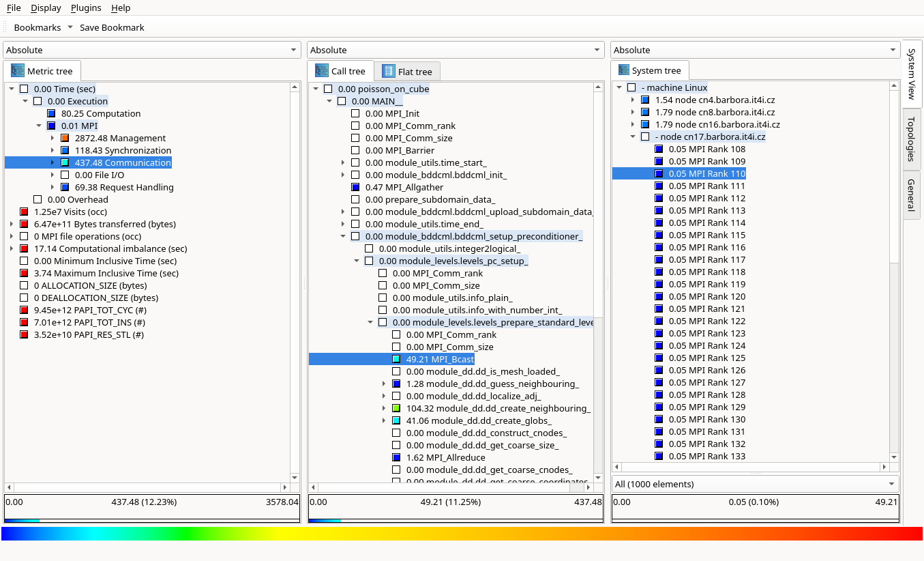Select MPI_Comm_rank under MAIN__
This screenshot has width=924, height=561.
(410, 126)
